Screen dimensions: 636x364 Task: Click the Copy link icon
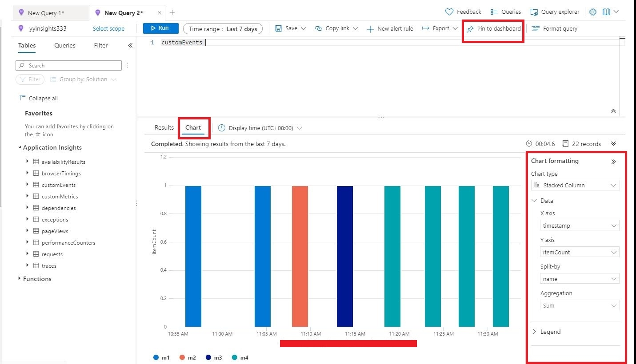point(318,28)
